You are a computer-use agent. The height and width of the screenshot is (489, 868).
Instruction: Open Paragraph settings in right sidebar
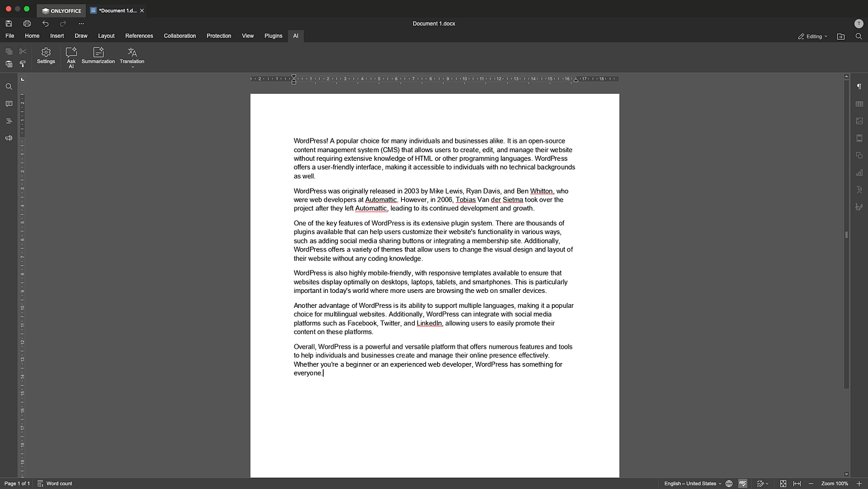859,87
